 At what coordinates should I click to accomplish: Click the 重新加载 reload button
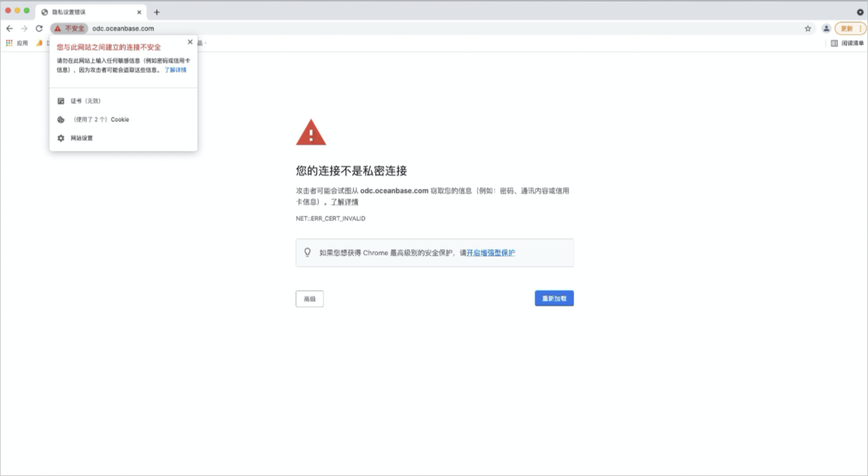tap(555, 298)
